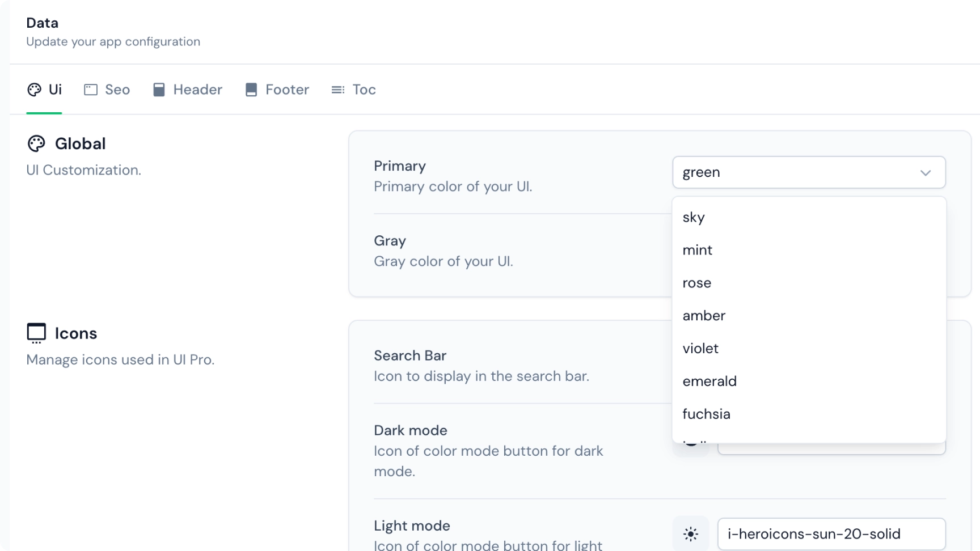Select sky from the color list

[x=694, y=217]
